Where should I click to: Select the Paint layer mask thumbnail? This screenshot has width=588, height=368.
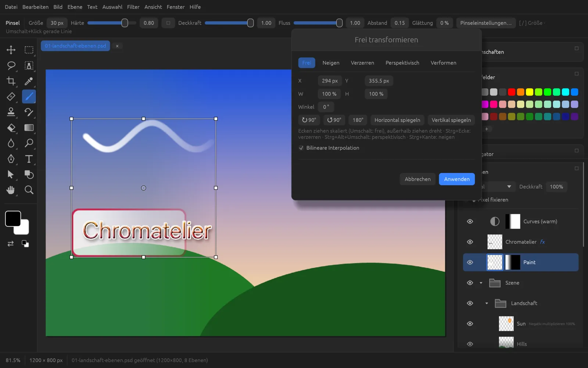click(x=513, y=262)
